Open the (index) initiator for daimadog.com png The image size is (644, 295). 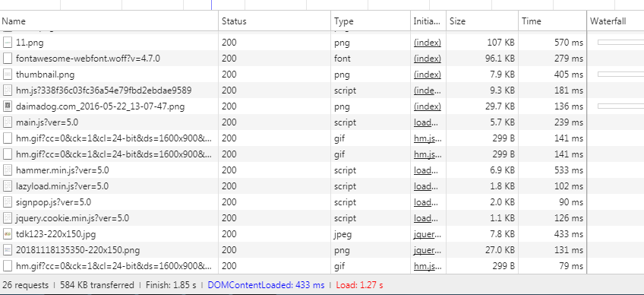(428, 106)
